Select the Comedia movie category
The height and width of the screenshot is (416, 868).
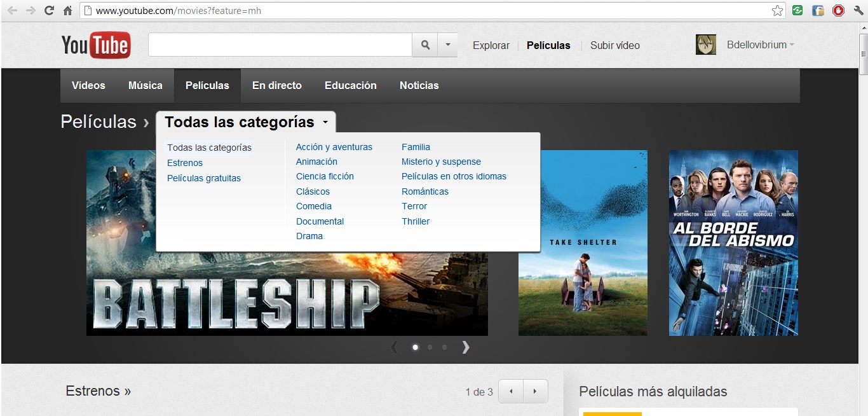(x=313, y=206)
